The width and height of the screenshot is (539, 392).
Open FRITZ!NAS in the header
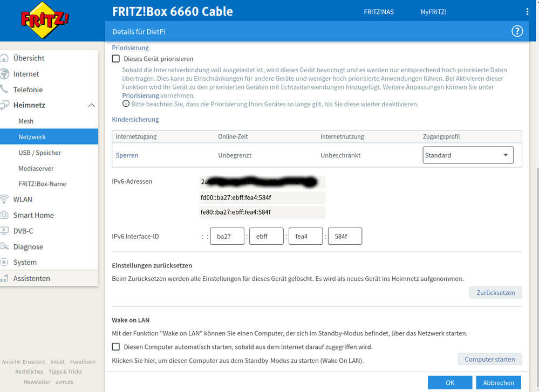pyautogui.click(x=379, y=12)
